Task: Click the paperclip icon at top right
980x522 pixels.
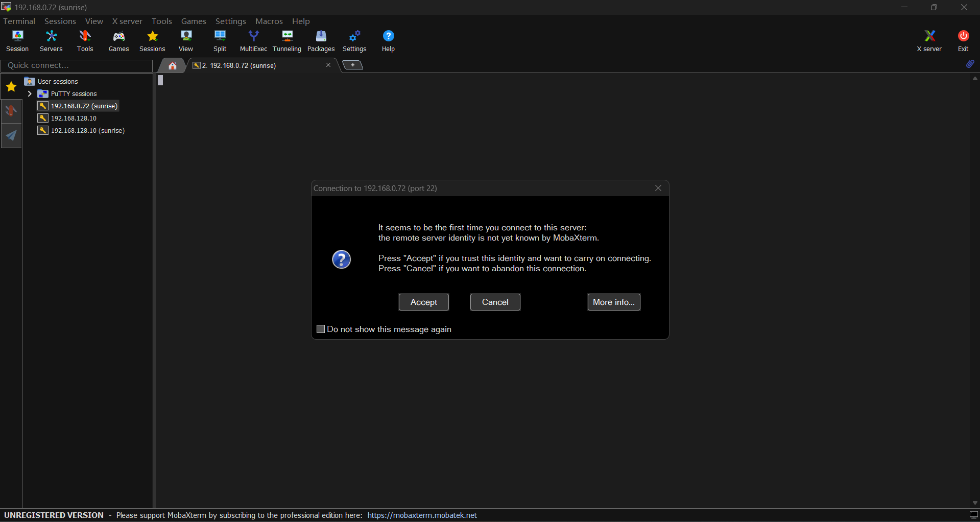Action: coord(970,64)
